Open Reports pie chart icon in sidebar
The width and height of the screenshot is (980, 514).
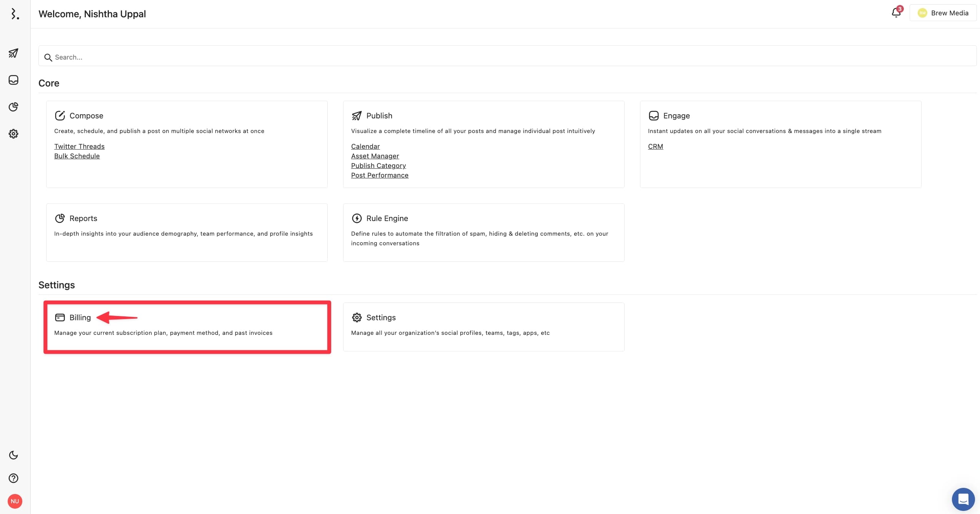click(13, 107)
